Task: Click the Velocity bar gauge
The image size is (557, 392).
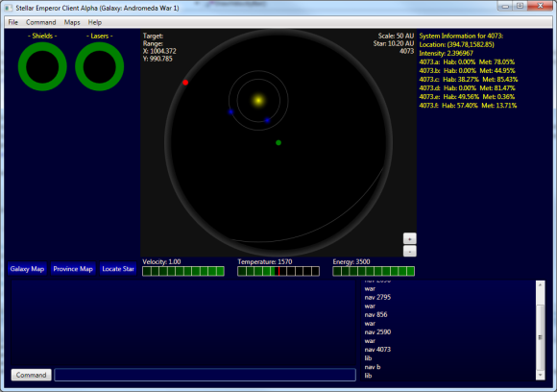Action: 183,272
